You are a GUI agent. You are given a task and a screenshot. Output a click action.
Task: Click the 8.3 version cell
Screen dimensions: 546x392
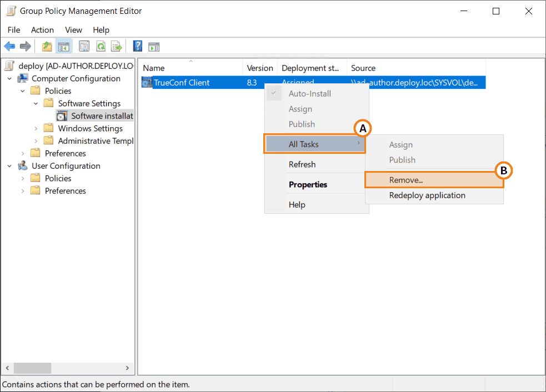pyautogui.click(x=252, y=83)
